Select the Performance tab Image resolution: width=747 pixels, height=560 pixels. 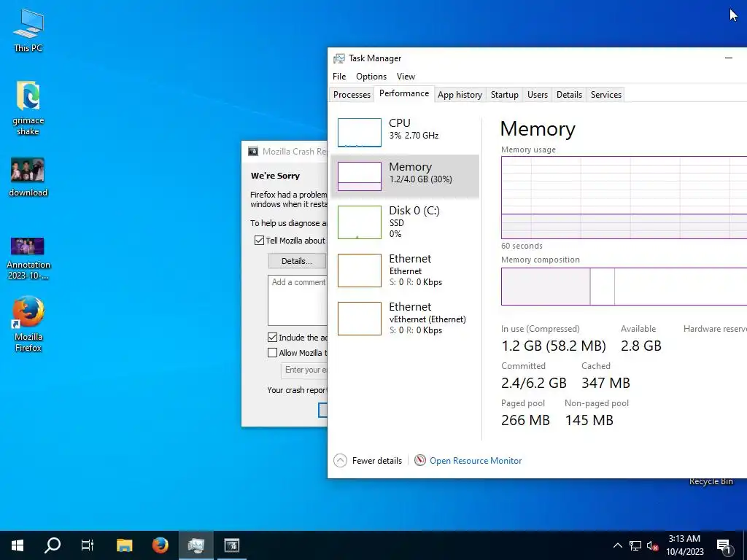[x=404, y=93]
